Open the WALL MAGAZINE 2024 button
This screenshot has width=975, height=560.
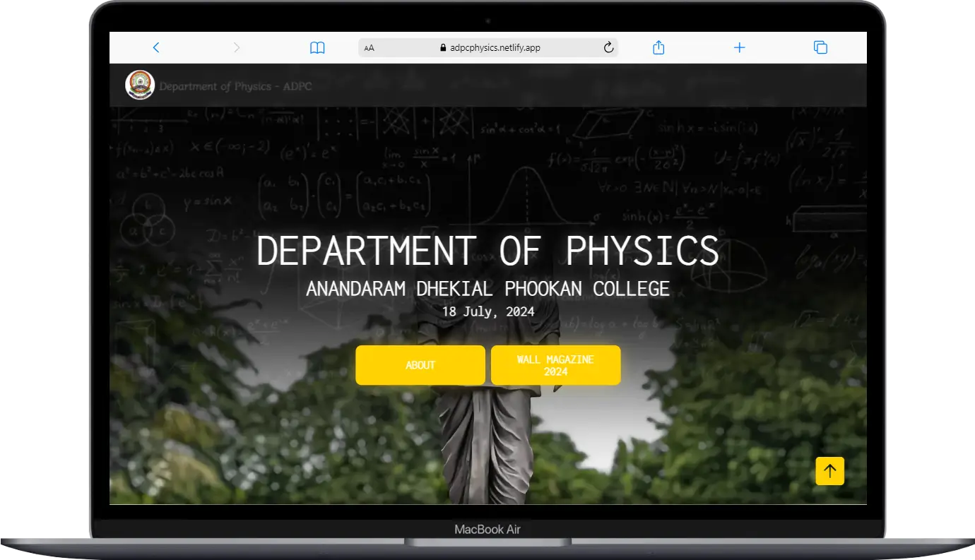(x=555, y=365)
